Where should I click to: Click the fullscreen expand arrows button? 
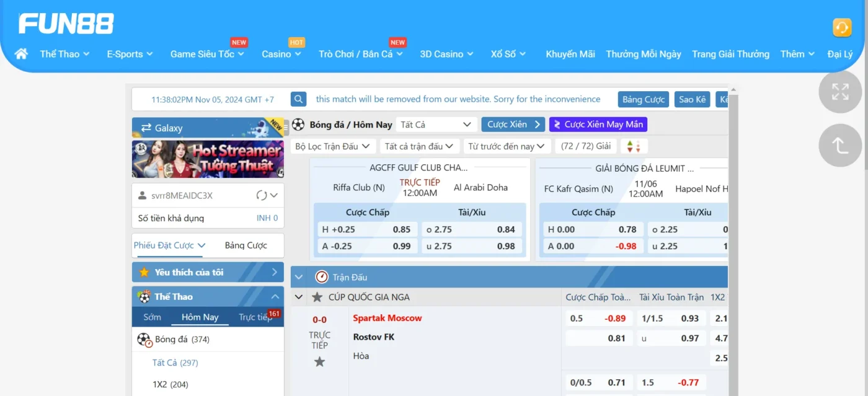point(840,92)
